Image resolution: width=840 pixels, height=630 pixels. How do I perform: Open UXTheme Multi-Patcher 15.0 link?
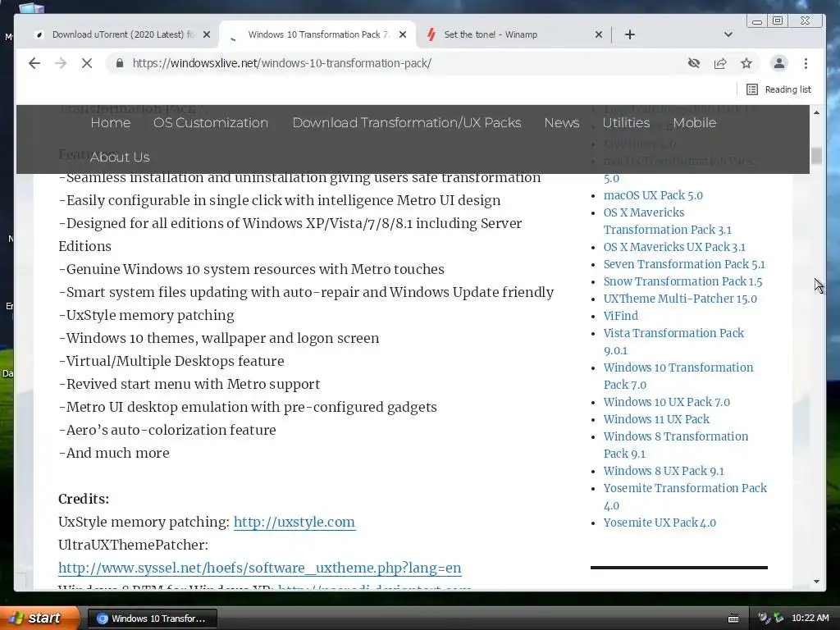click(680, 299)
